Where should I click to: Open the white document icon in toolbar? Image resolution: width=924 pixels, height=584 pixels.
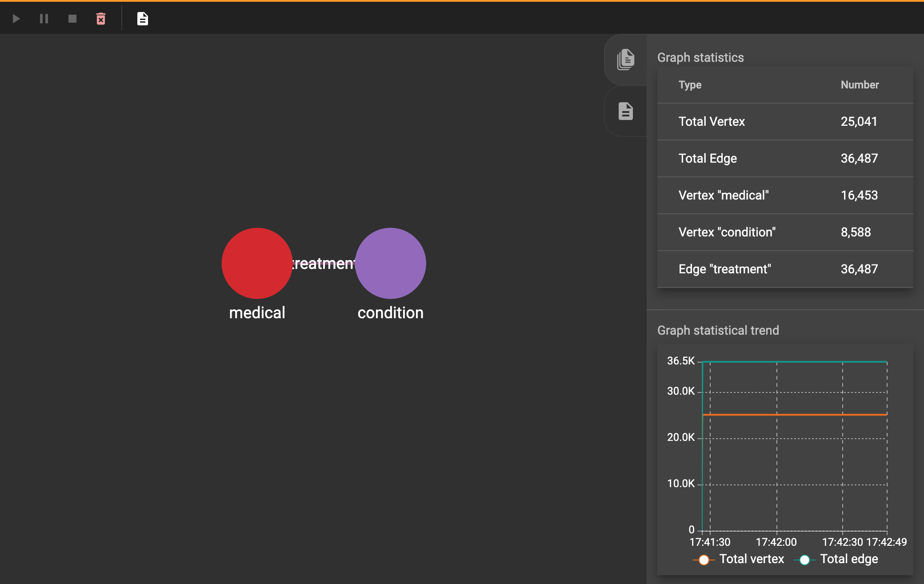tap(142, 19)
